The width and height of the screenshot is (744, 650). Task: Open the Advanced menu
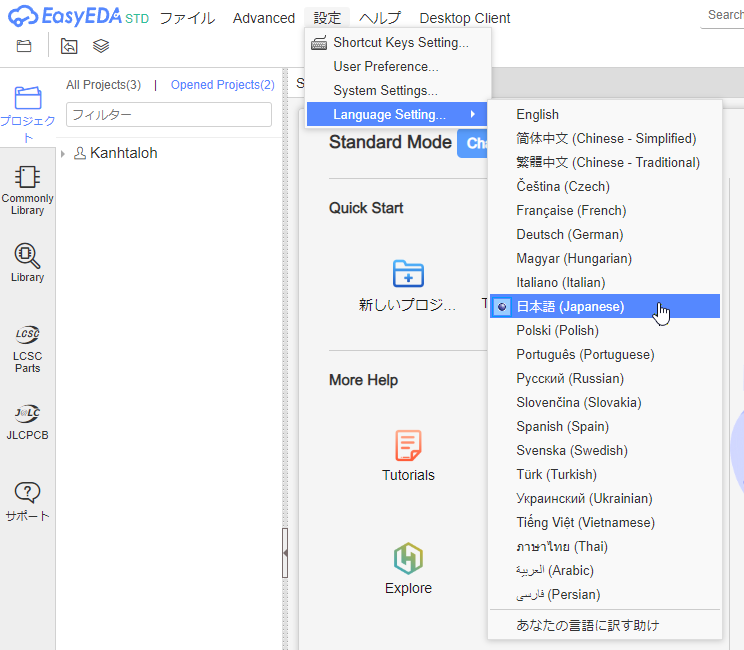(264, 18)
